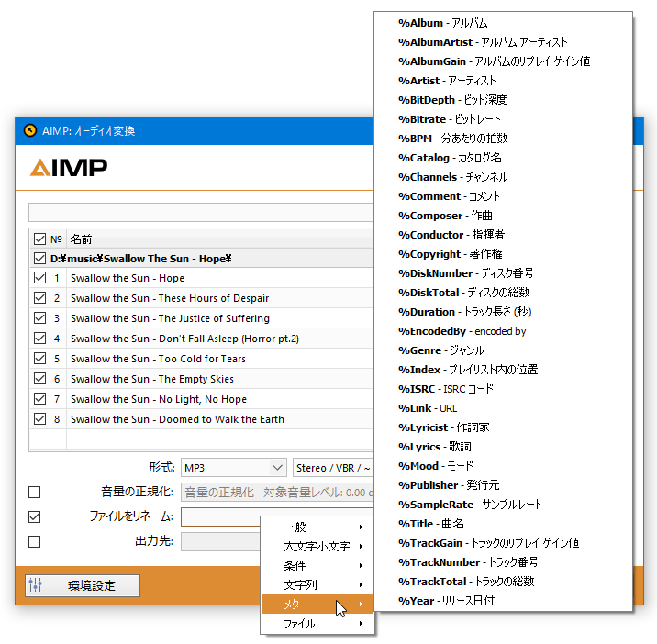The image size is (657, 644).
Task: Open 環境設定 preferences button
Action: (x=83, y=585)
